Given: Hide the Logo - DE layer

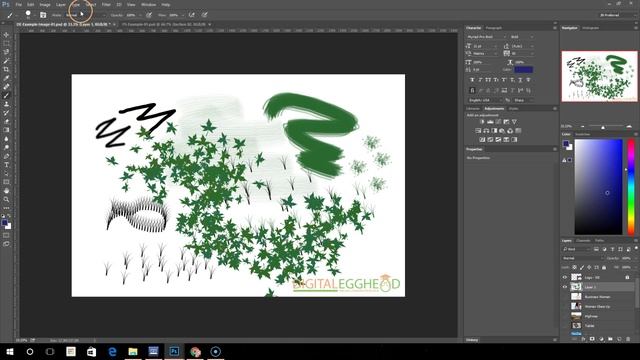Looking at the screenshot, I should tap(565, 278).
